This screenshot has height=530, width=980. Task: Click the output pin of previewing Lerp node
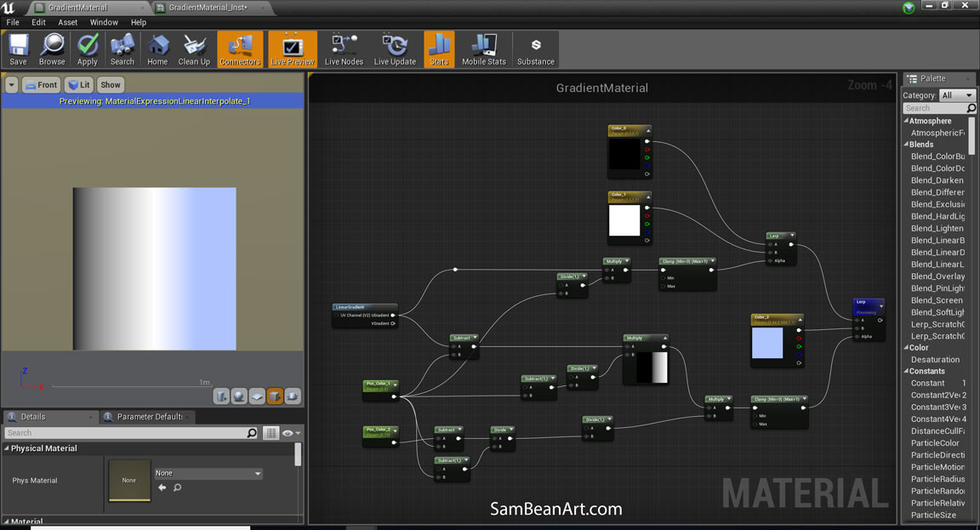pos(880,320)
